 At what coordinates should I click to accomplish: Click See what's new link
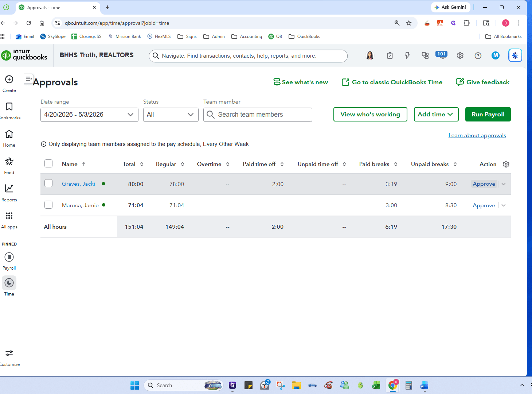[x=301, y=82]
